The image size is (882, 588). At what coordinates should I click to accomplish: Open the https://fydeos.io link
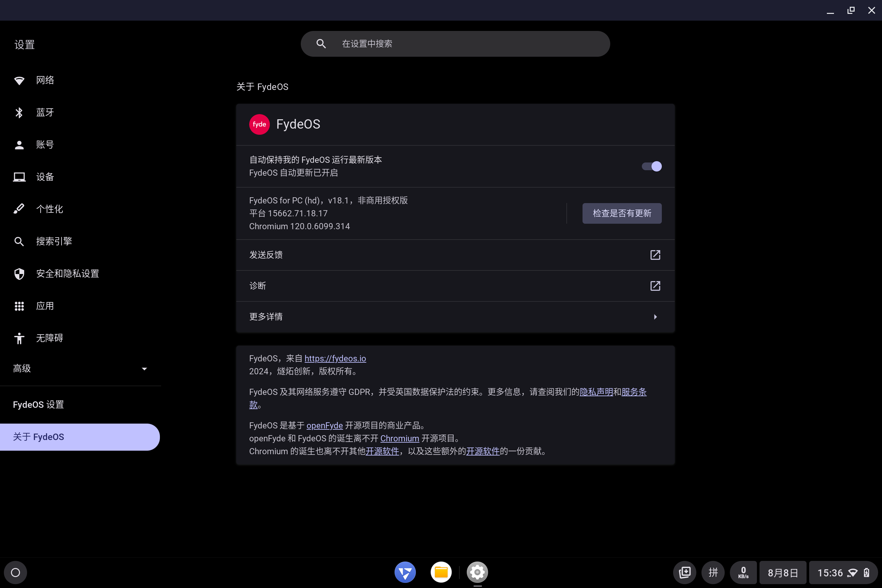pyautogui.click(x=335, y=358)
